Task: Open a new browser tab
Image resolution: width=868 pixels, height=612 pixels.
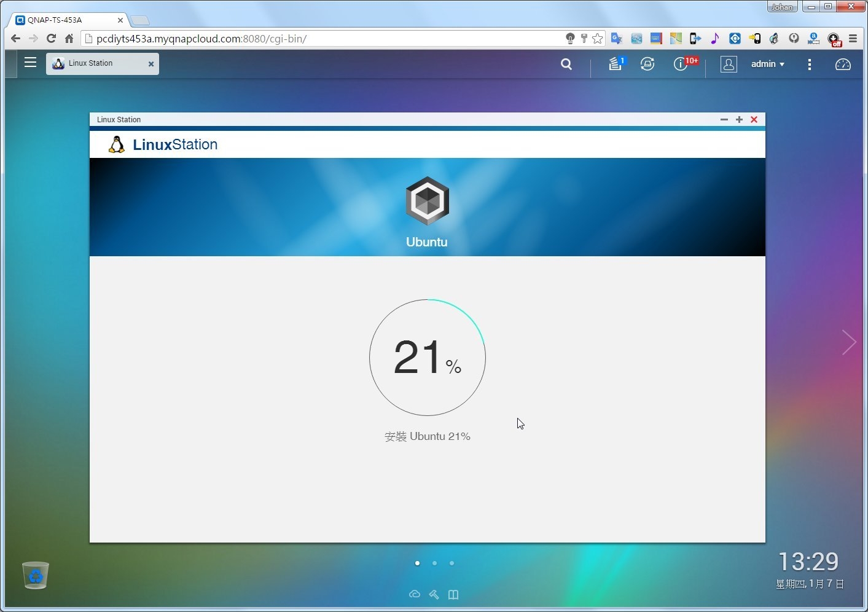Action: tap(140, 20)
